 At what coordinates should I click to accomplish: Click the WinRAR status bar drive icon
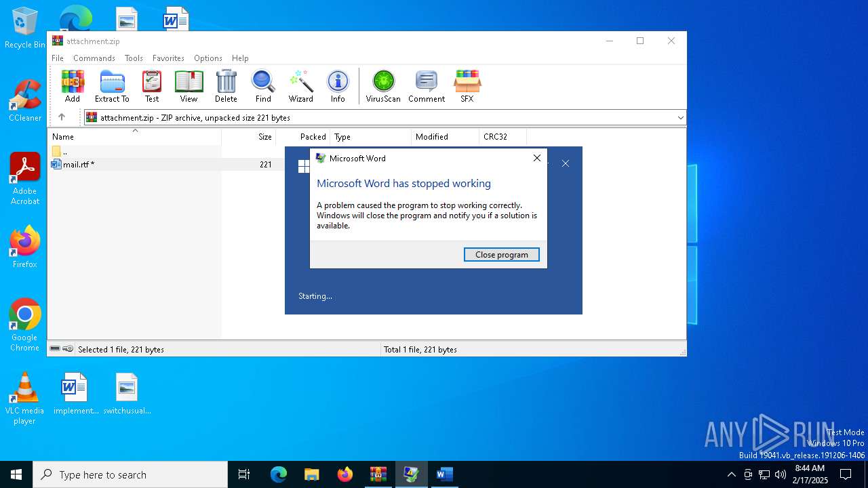(55, 349)
